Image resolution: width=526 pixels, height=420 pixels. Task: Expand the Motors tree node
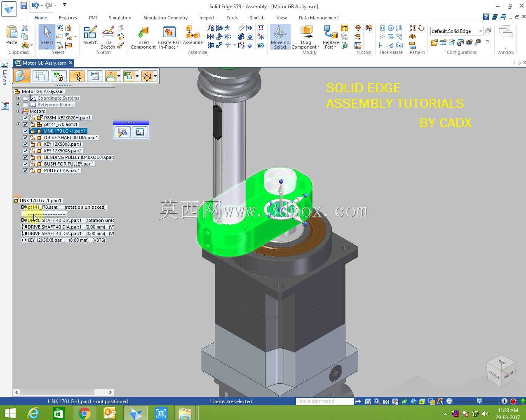(x=18, y=111)
